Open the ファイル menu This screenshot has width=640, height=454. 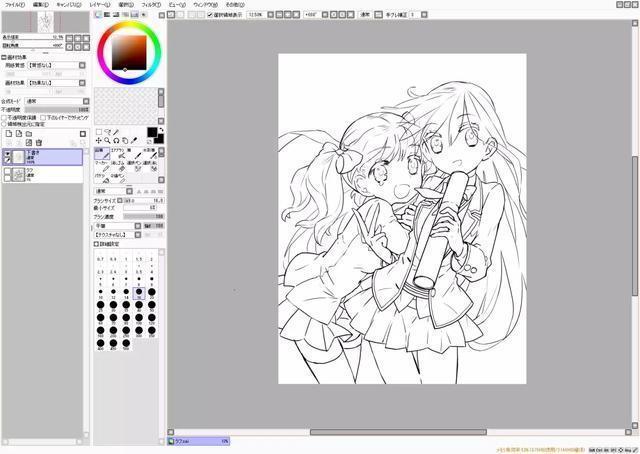point(15,5)
